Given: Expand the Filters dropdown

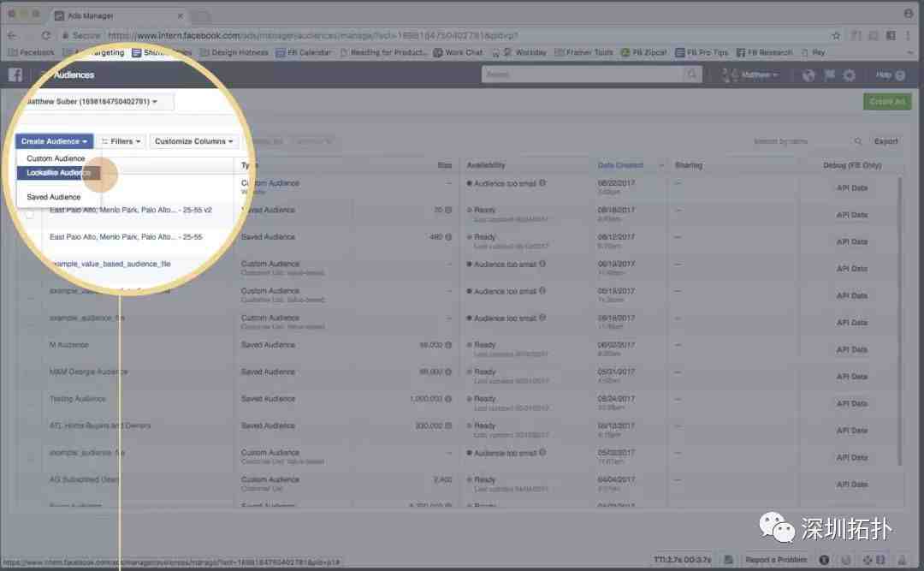Looking at the screenshot, I should [x=121, y=141].
